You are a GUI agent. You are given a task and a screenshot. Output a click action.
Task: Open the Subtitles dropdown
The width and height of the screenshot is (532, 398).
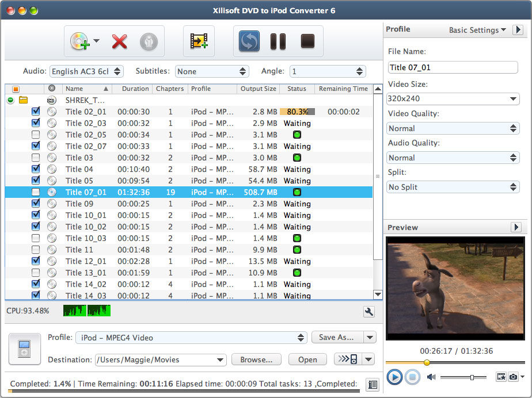(212, 71)
